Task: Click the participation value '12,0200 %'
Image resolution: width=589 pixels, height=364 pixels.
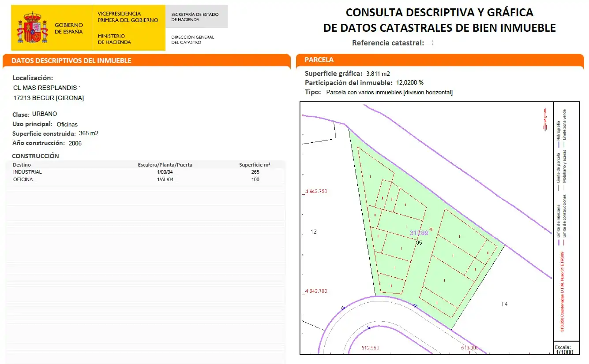Action: point(409,82)
